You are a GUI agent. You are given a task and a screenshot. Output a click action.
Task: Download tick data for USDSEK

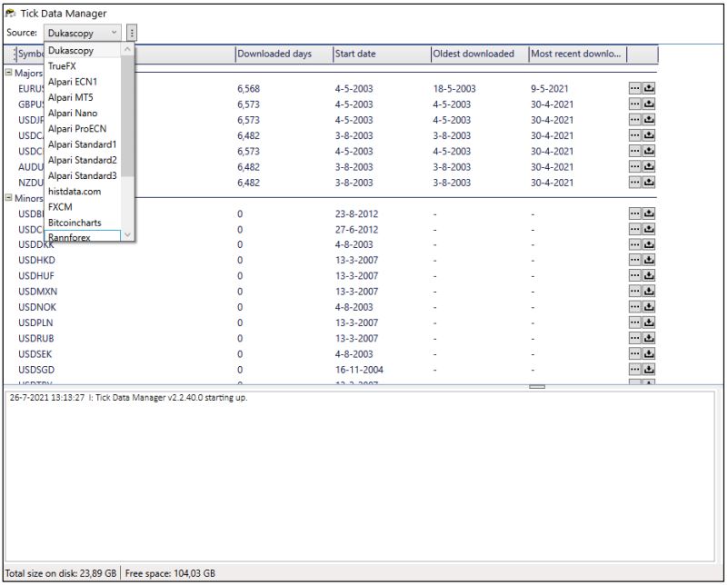point(649,353)
